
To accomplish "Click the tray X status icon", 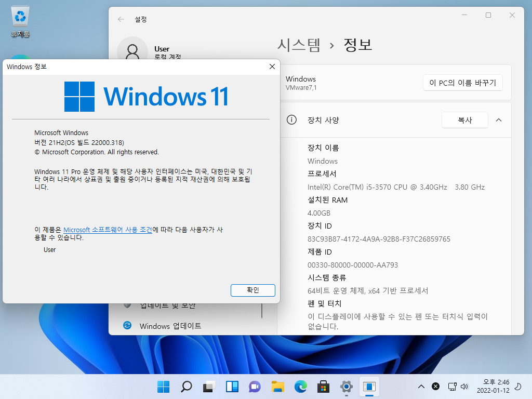I will [x=436, y=387].
